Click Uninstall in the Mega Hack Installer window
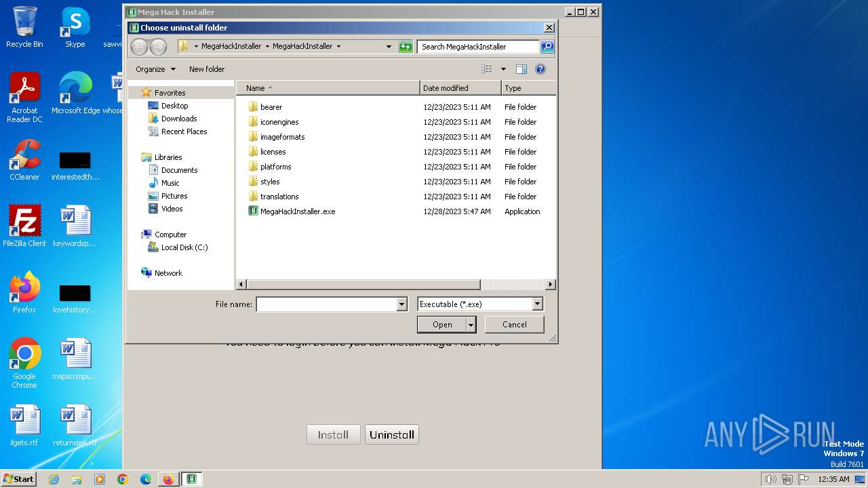 pos(392,434)
